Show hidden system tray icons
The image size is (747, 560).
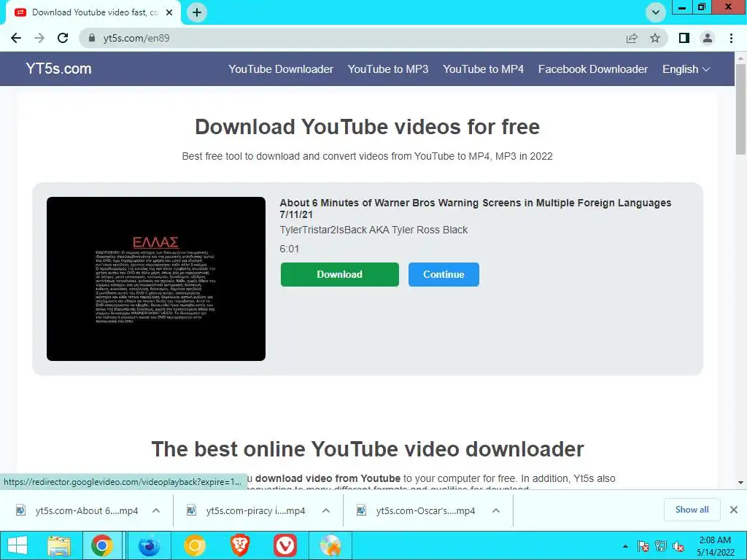tap(625, 547)
